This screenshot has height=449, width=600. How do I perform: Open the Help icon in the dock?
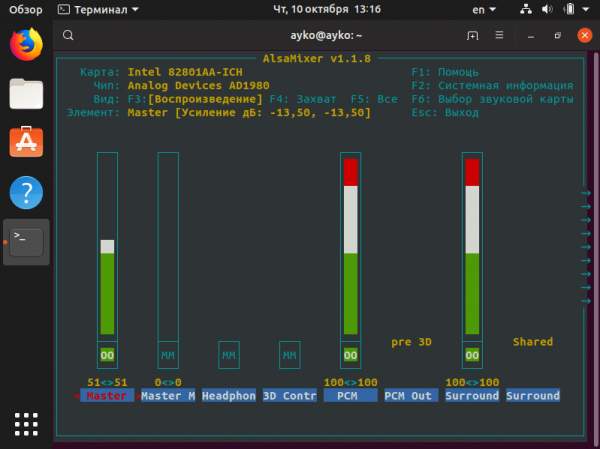tap(26, 193)
